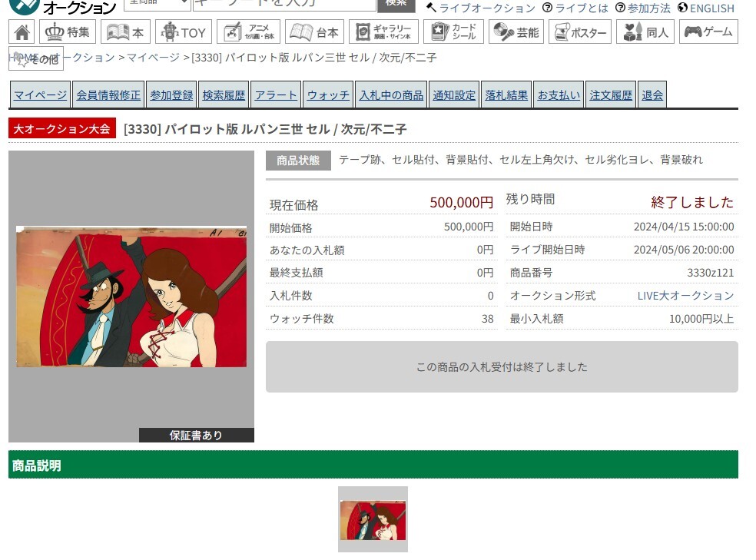Open the home icon category button
The height and width of the screenshot is (560, 756).
[x=22, y=31]
